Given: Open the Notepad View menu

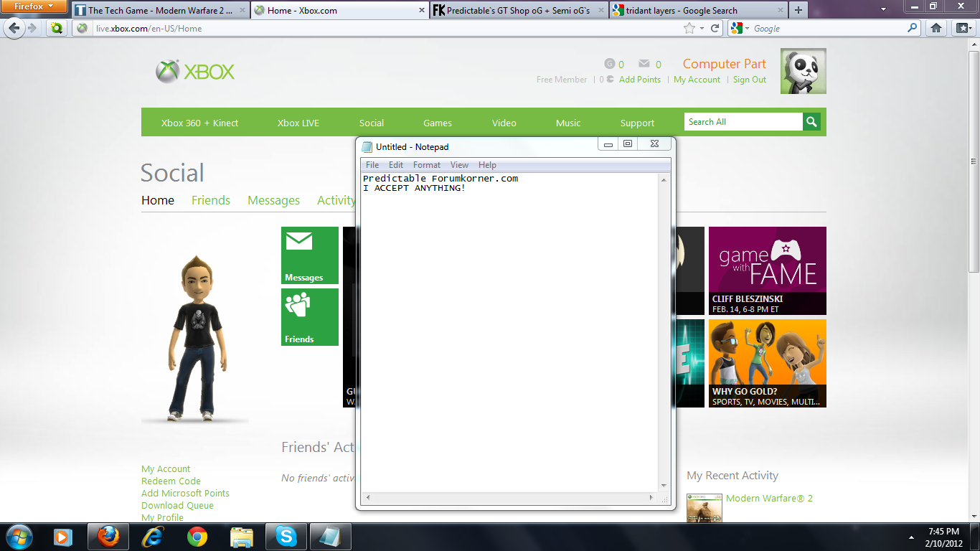Looking at the screenshot, I should click(x=460, y=165).
